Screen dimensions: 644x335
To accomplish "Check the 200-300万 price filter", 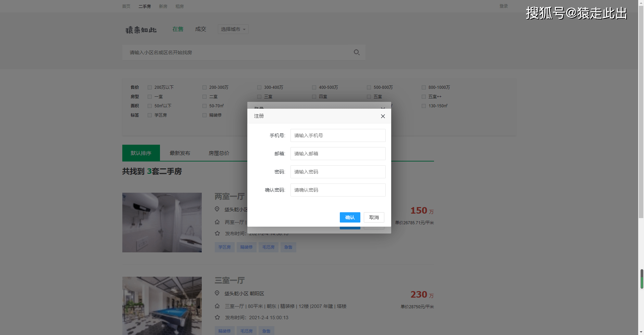I will (x=205, y=87).
